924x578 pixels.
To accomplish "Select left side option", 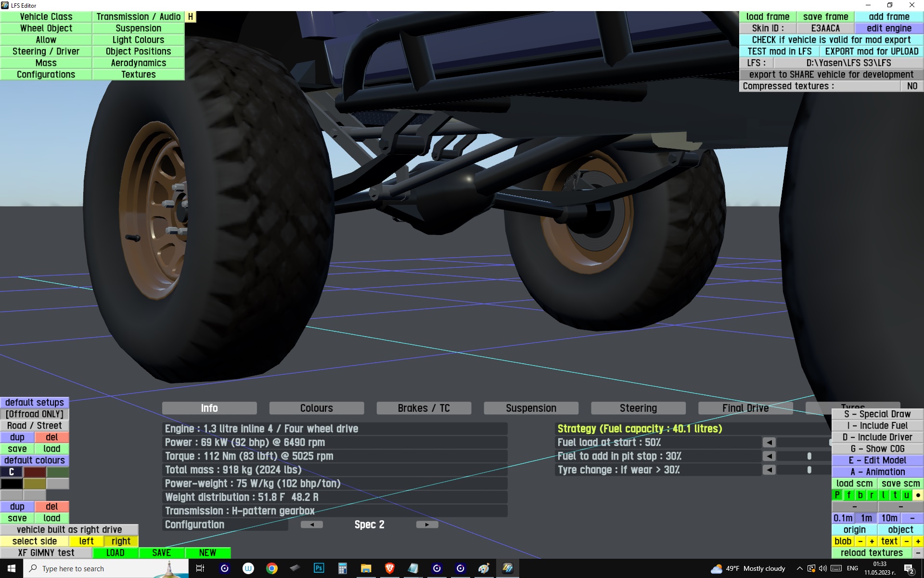I will [86, 541].
